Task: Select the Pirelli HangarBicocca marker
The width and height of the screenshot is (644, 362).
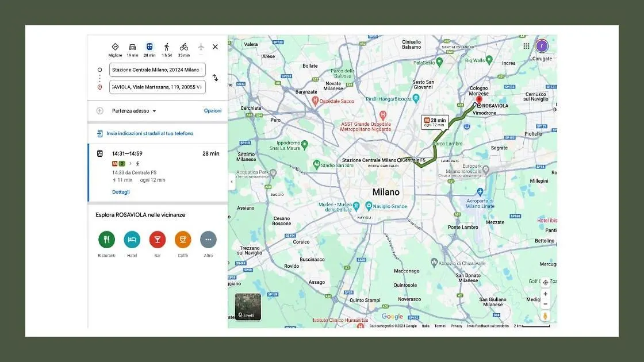Action: [416, 98]
